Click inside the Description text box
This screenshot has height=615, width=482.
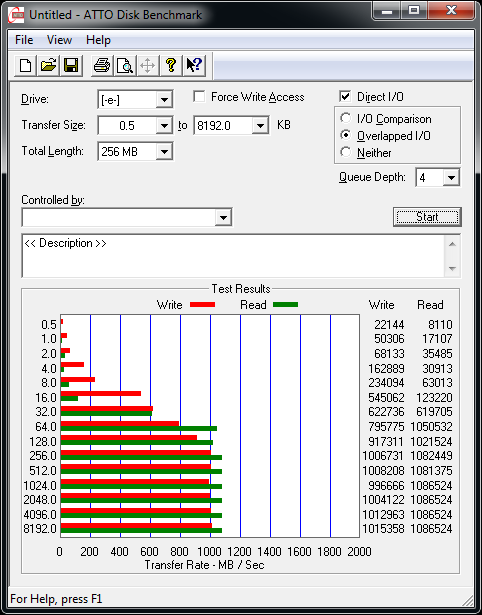(x=233, y=256)
